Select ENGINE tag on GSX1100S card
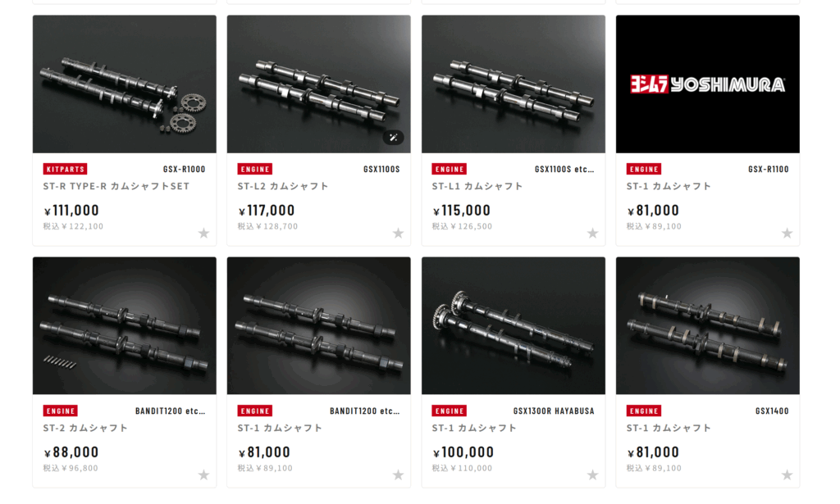Image resolution: width=840 pixels, height=504 pixels. click(x=254, y=169)
